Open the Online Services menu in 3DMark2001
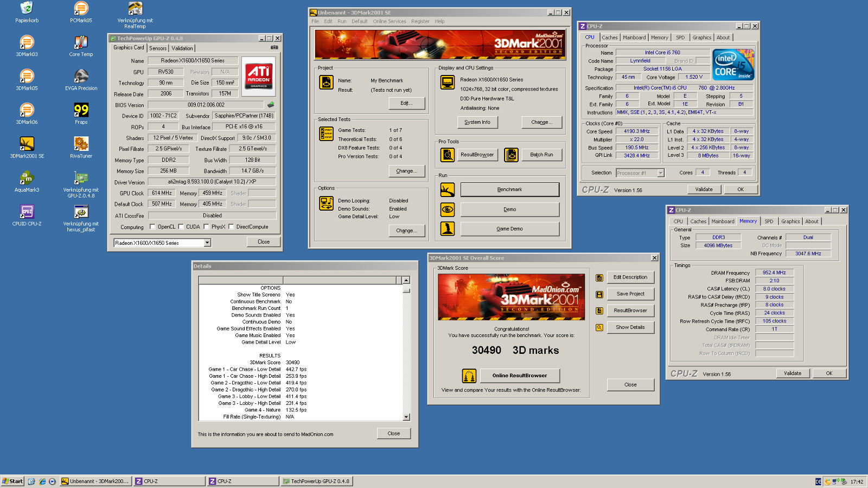This screenshot has height=488, width=868. (x=390, y=21)
